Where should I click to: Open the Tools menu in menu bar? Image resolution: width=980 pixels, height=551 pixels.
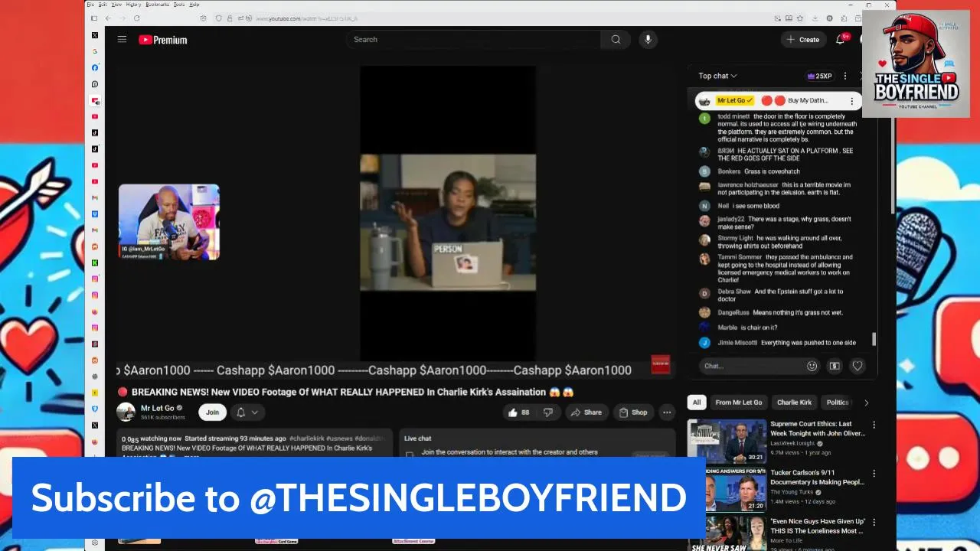tap(179, 5)
